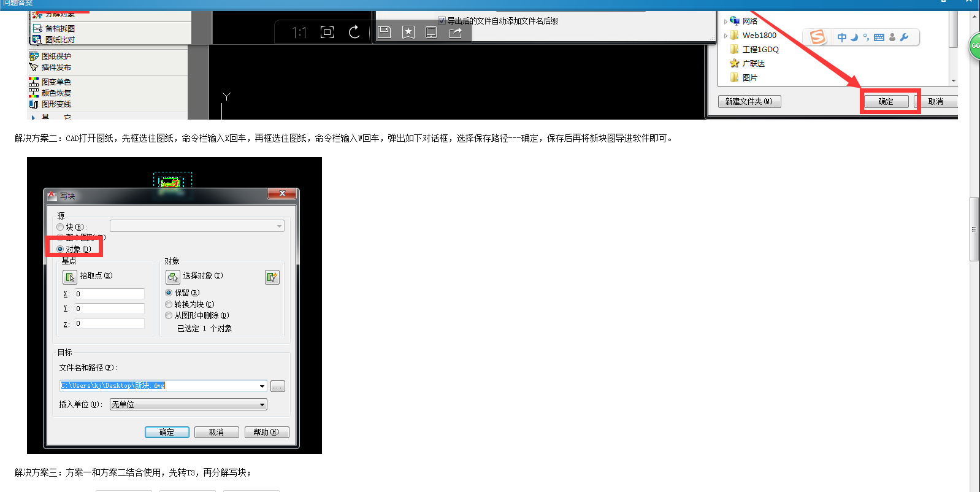Select the 转换为块(C) radio button
This screenshot has height=492, width=980.
click(169, 304)
